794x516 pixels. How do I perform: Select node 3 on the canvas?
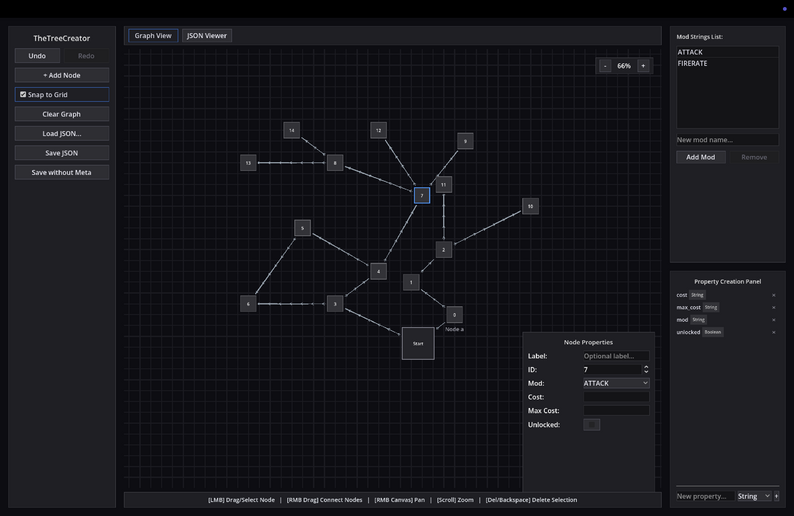point(335,304)
